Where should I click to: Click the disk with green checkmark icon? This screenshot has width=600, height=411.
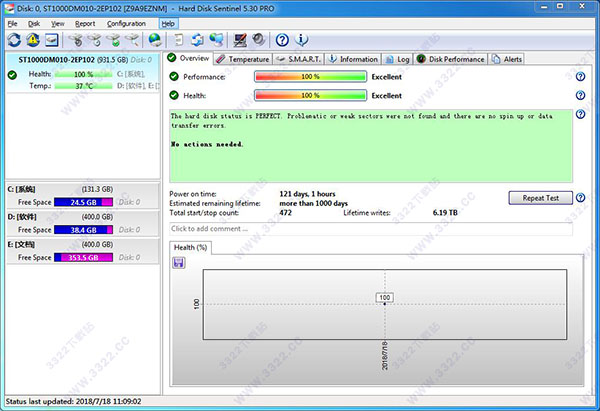[113, 40]
